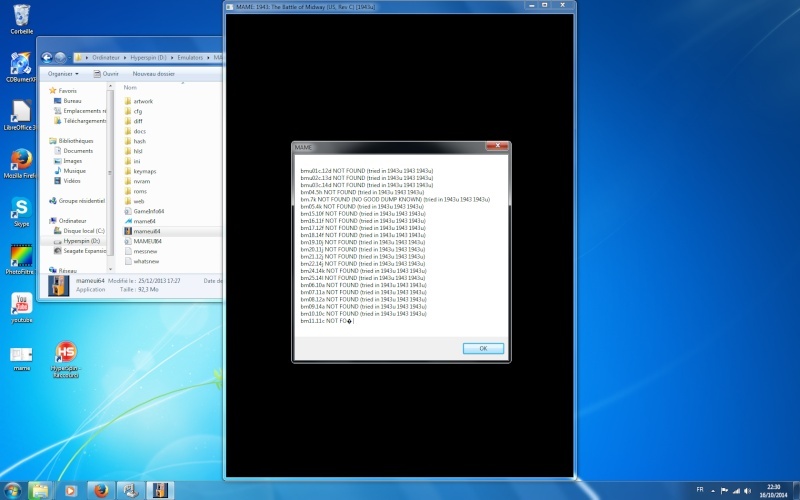Open the file explorer taskbar icon
This screenshot has height=500, width=800.
click(x=40, y=491)
